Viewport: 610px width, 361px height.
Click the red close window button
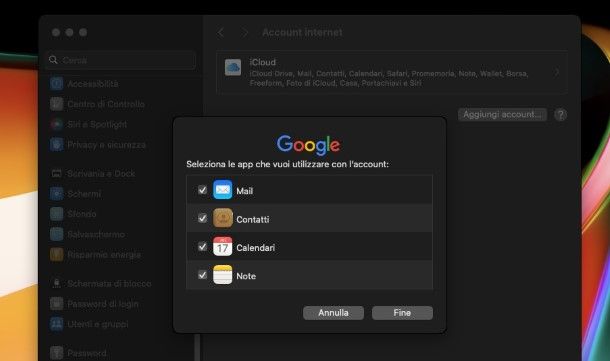click(56, 32)
